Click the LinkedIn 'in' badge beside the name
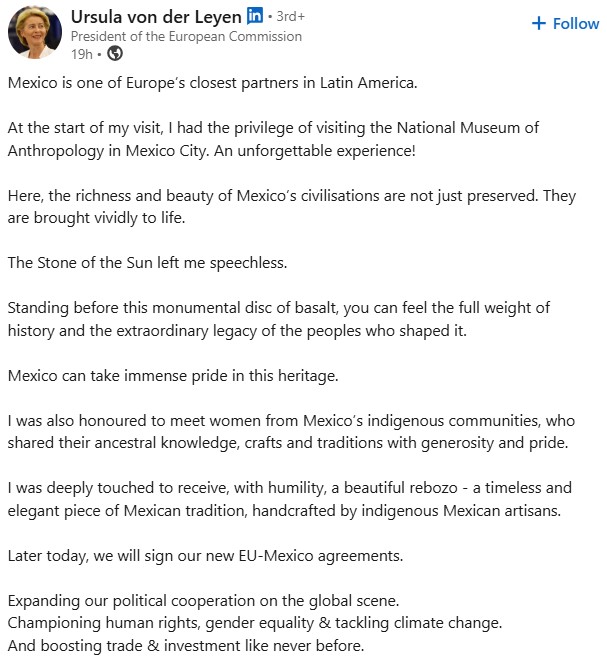 pos(255,16)
